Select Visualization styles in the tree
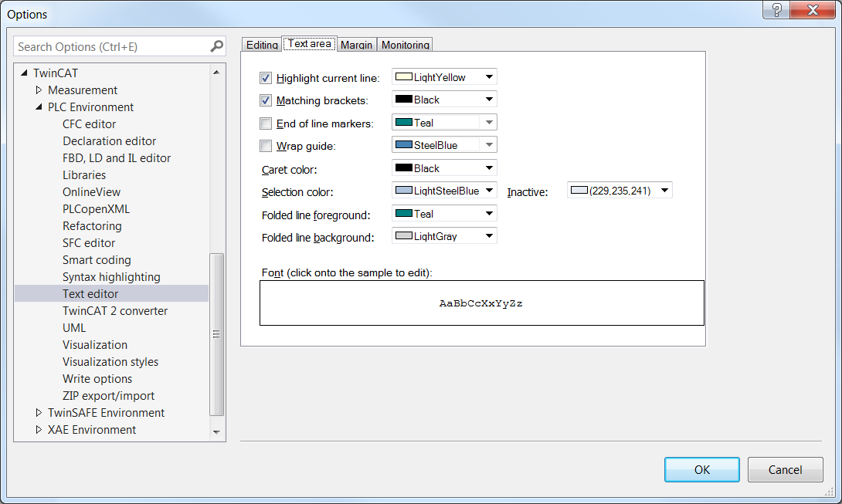 click(x=110, y=362)
